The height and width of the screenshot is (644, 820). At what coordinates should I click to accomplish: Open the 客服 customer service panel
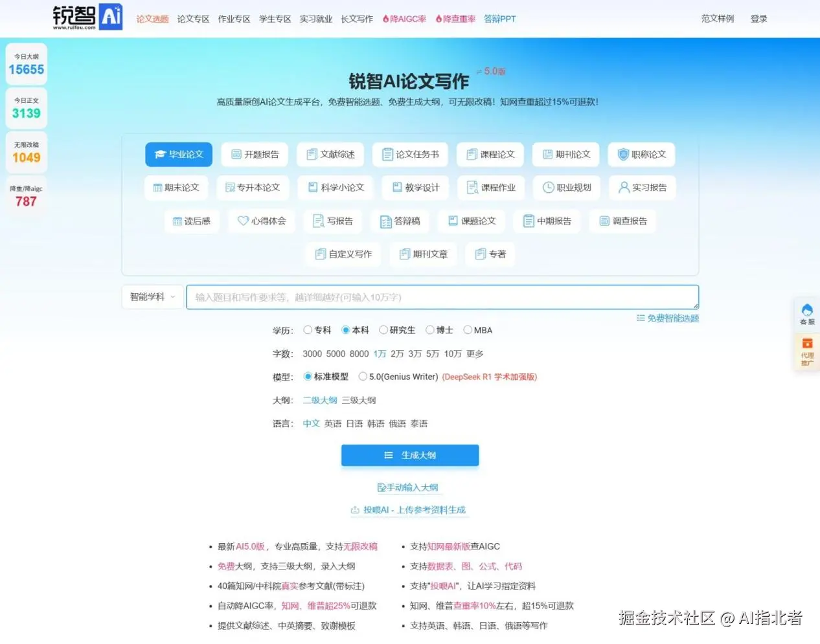[x=806, y=315]
